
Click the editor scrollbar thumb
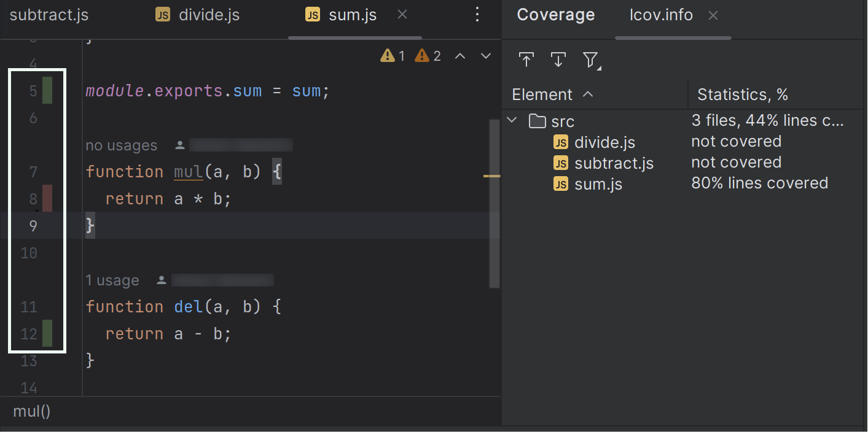(x=494, y=202)
